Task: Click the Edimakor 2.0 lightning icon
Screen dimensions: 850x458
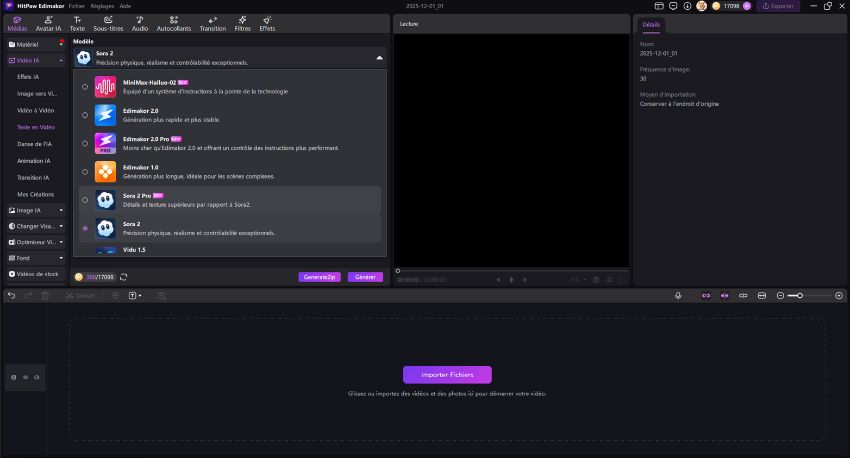Action: [x=105, y=115]
